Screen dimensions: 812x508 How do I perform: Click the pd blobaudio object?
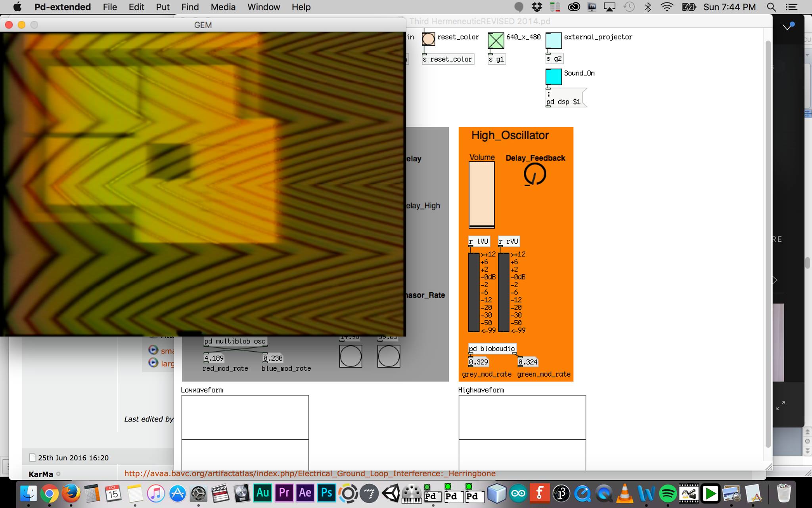[x=492, y=349]
